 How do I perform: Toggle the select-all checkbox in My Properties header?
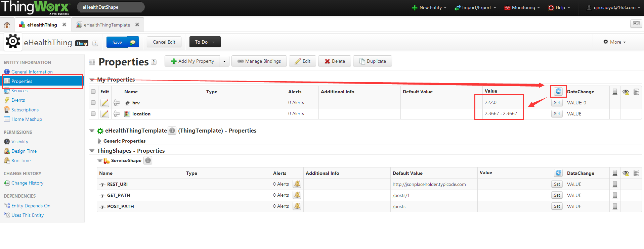coord(93,92)
